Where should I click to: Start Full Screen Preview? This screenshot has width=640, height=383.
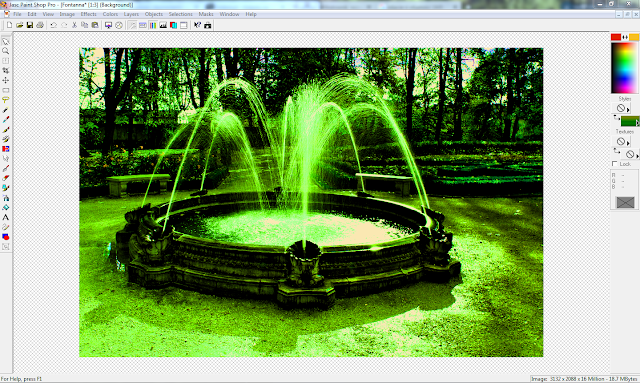(x=108, y=25)
